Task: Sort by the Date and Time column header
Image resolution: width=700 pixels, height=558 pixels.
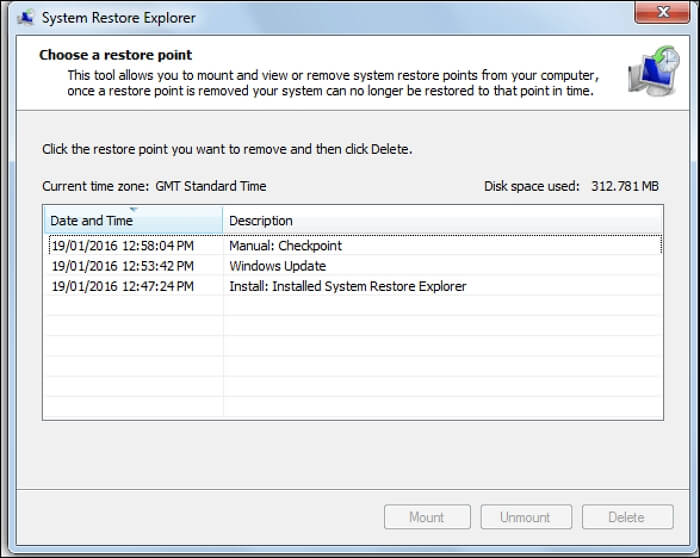Action: (133, 220)
